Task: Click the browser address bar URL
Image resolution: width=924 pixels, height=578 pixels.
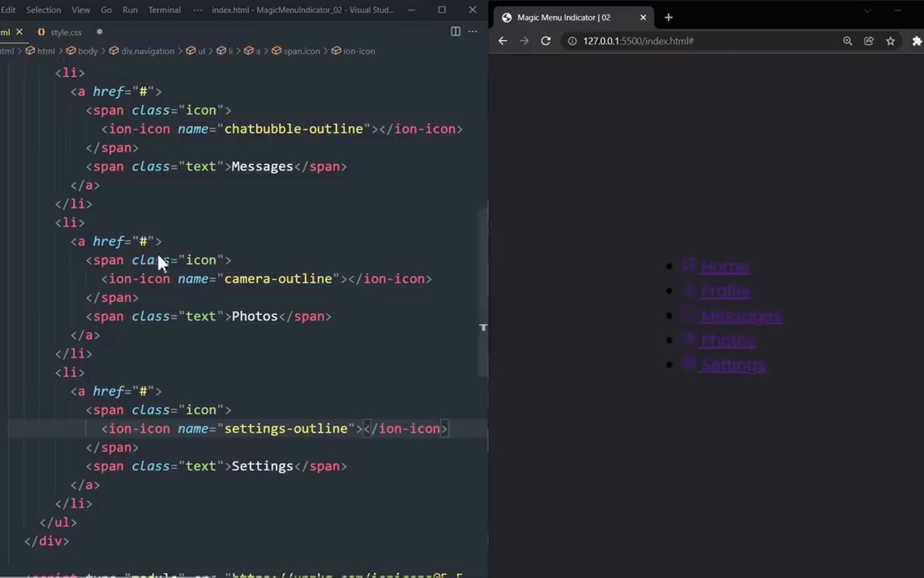Action: pyautogui.click(x=638, y=41)
